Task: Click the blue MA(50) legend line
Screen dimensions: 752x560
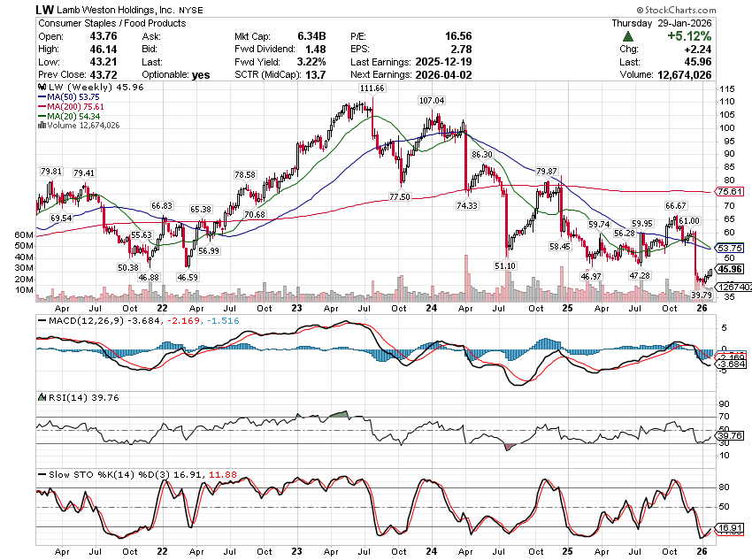Action: tap(42, 98)
